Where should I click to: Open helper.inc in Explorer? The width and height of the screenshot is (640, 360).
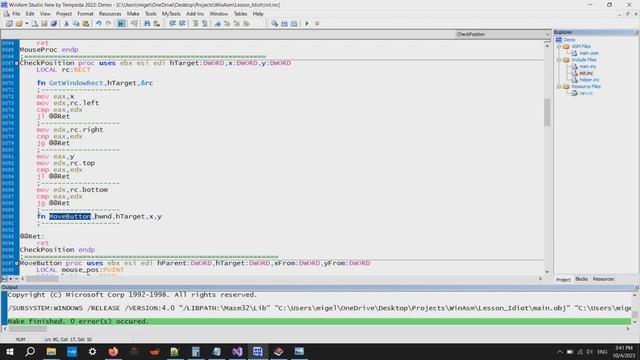pos(589,80)
